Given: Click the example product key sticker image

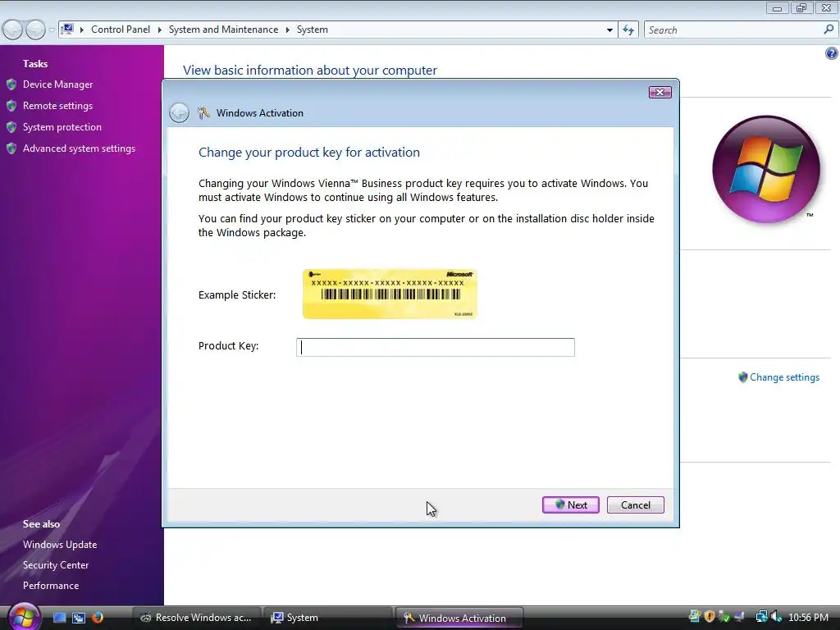Looking at the screenshot, I should coord(390,294).
